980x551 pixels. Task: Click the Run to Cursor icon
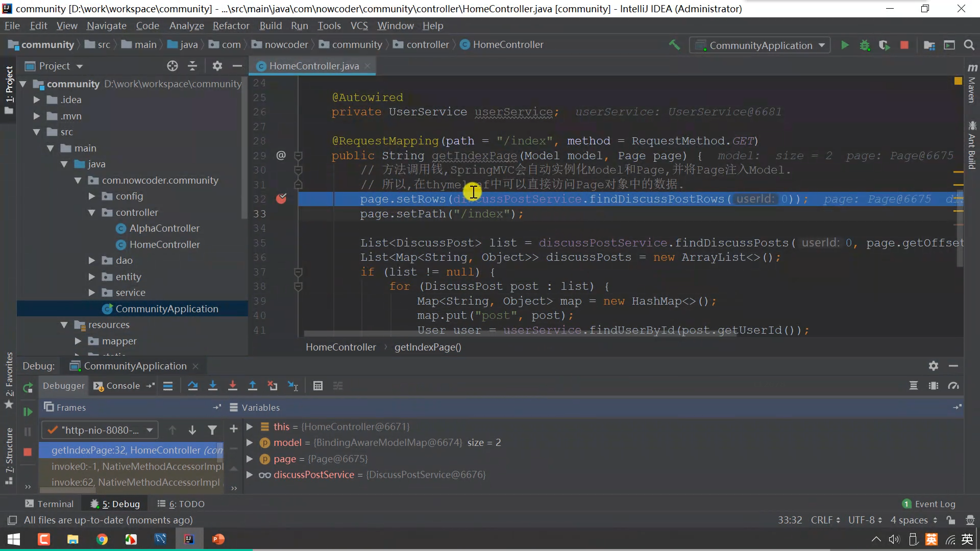(293, 386)
